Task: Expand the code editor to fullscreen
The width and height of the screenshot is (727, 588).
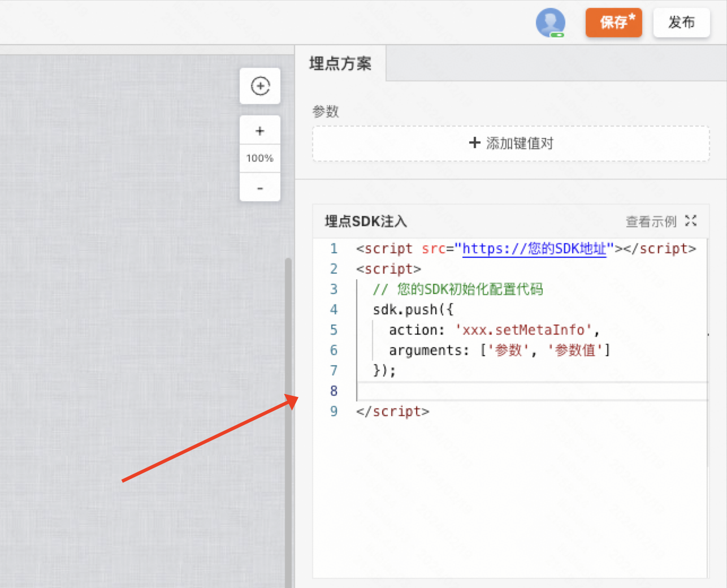Action: pyautogui.click(x=691, y=221)
